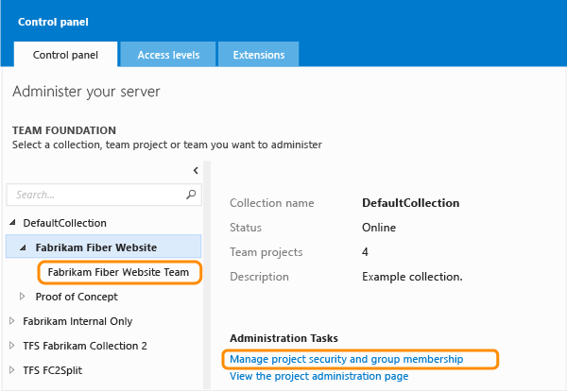The image size is (567, 392).
Task: Expand the Proof of Concept node
Action: pos(22,297)
